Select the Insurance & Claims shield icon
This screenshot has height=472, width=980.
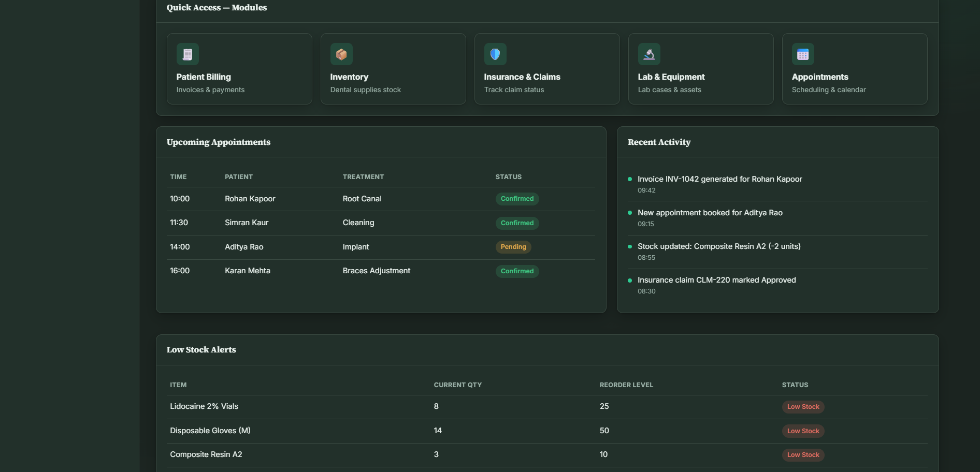click(495, 54)
